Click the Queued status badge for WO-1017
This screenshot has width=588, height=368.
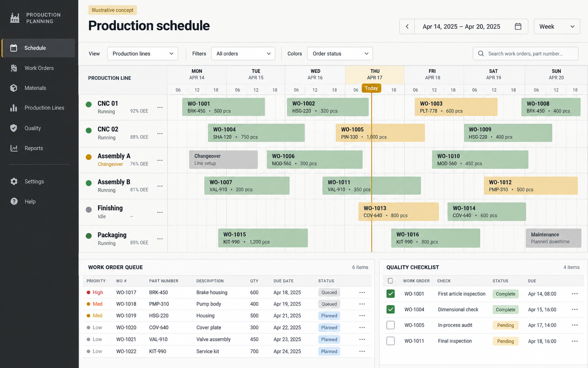click(x=329, y=292)
